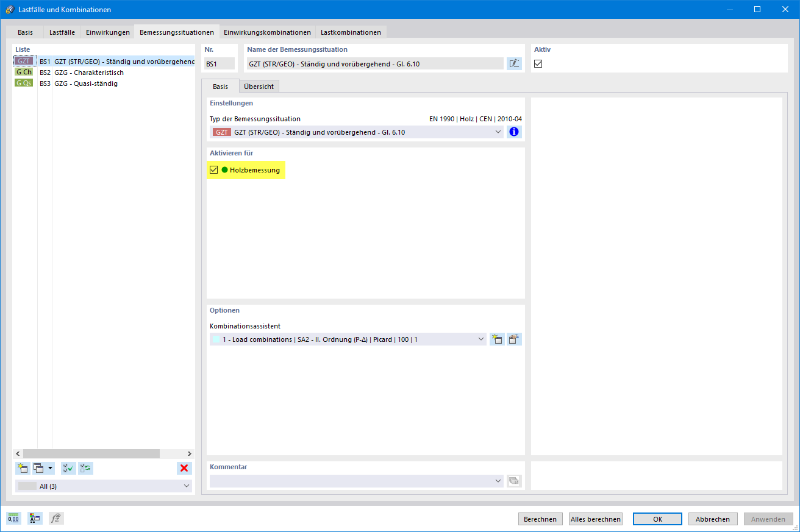This screenshot has height=532, width=800.
Task: Cancel the dialog with Abbrechen
Action: pos(713,519)
